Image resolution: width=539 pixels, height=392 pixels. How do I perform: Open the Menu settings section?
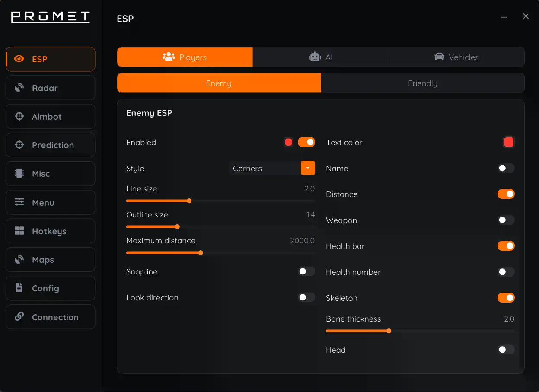click(51, 202)
